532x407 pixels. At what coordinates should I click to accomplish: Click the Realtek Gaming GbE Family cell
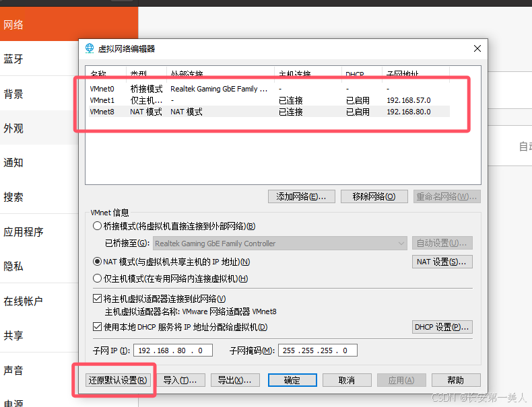219,89
